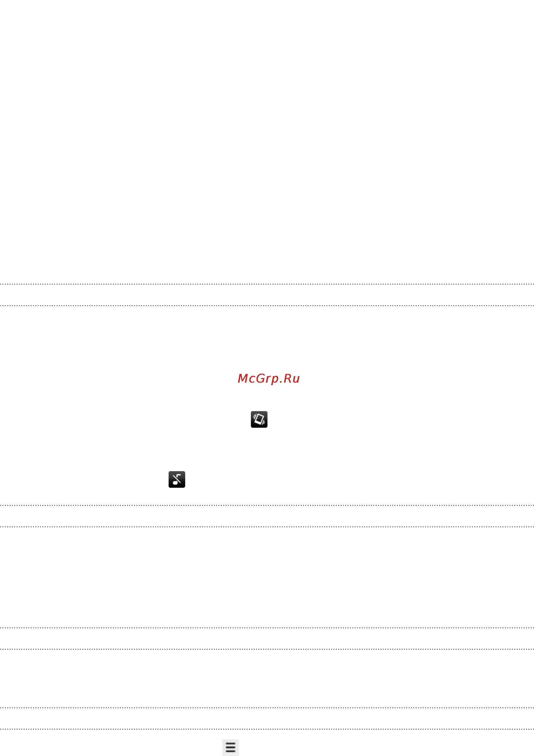
Task: Tap the dark square vibrate icon
Action: [x=259, y=419]
